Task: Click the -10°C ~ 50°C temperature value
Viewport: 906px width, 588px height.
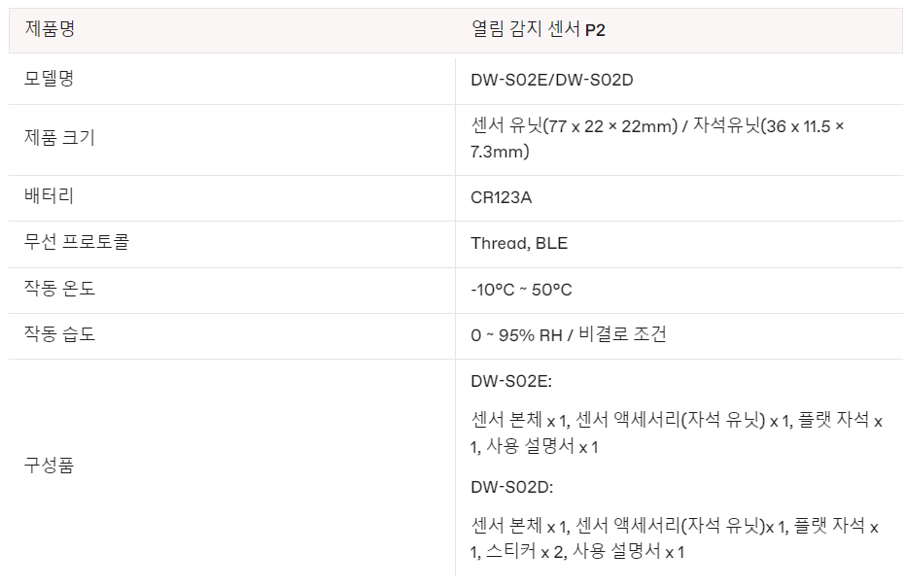Action: pos(521,290)
